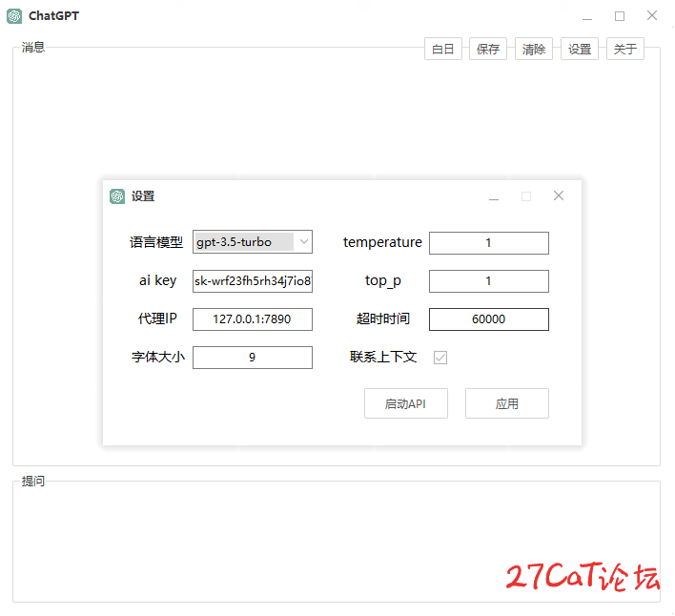Click the ChatGPT logo in the 设置 dialog title
Viewport: 675px width, 616px height.
[x=117, y=196]
